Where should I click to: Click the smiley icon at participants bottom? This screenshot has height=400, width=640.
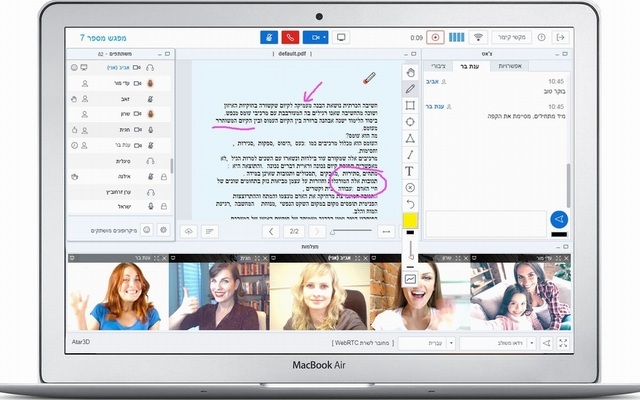(147, 230)
